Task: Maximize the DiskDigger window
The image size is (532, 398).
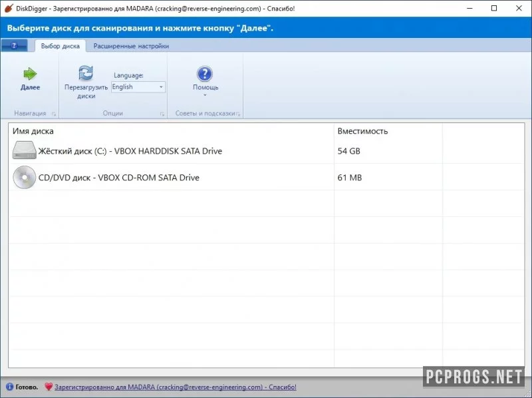Action: tap(494, 8)
